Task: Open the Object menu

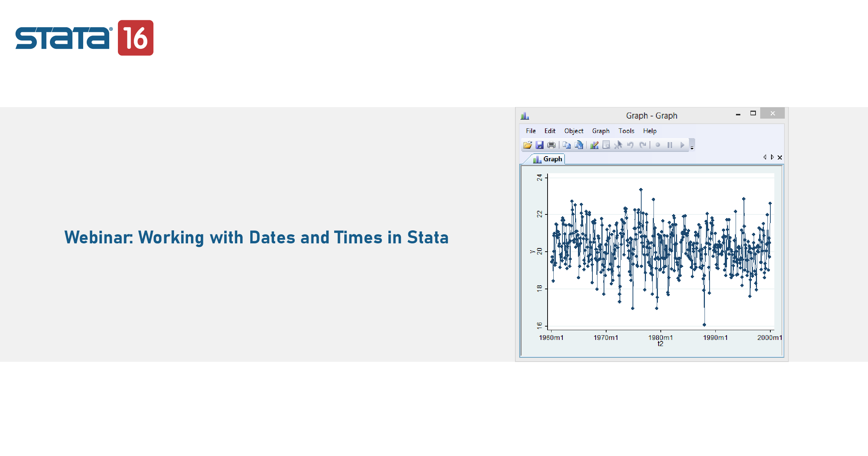Action: (574, 131)
